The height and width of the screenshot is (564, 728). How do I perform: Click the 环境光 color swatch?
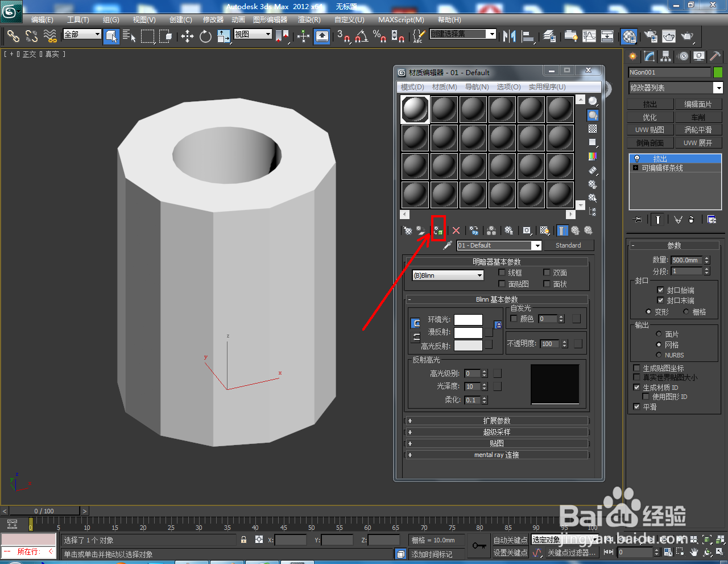click(468, 319)
